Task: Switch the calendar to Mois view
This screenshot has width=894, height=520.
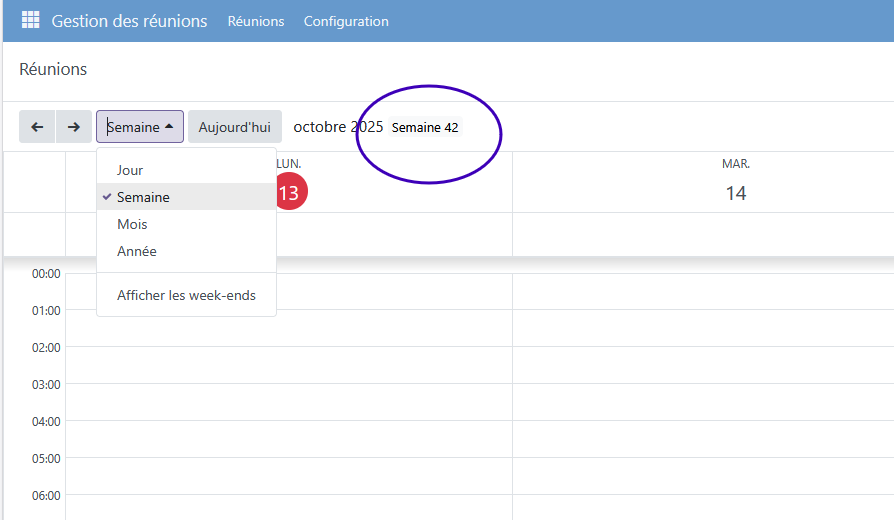Action: coord(132,224)
